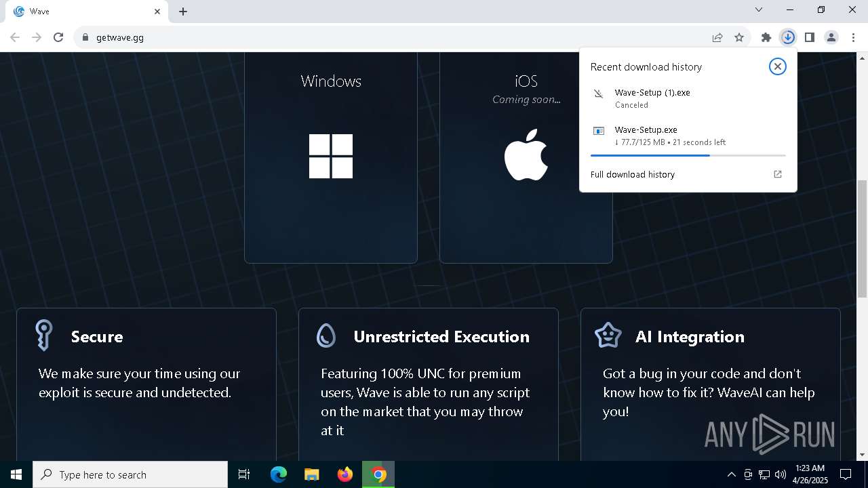Click Wave-Setup (1).exe entry
The width and height of the screenshot is (868, 488).
[688, 98]
